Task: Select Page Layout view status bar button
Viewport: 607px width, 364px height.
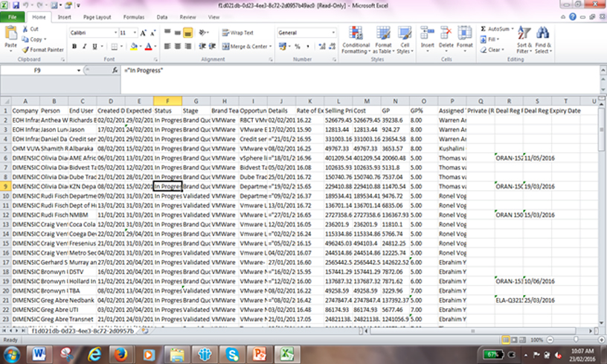Action: [514, 340]
